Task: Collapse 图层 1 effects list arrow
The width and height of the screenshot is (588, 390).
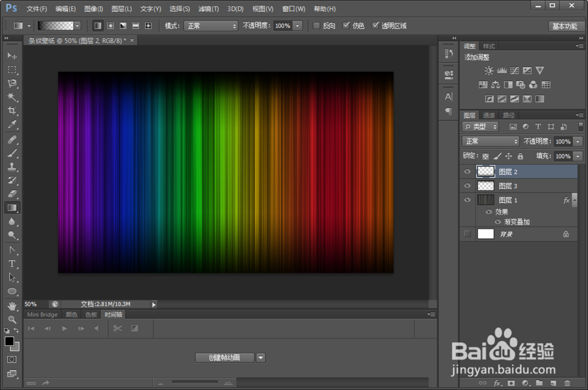Action: tap(574, 200)
